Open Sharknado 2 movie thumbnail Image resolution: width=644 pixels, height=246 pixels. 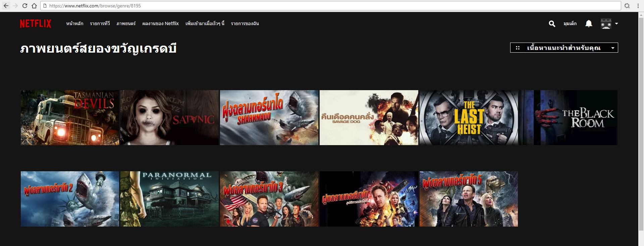pyautogui.click(x=70, y=199)
